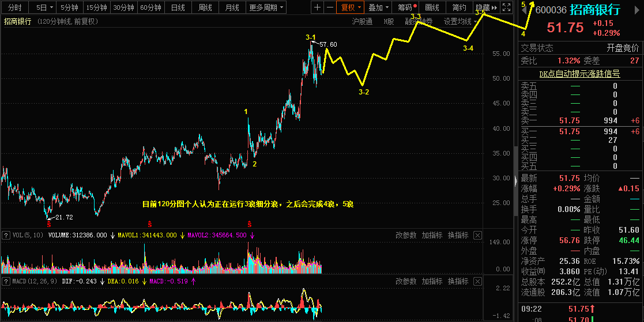
Task: Click 加指标 in MACD panel
Action: point(432,282)
